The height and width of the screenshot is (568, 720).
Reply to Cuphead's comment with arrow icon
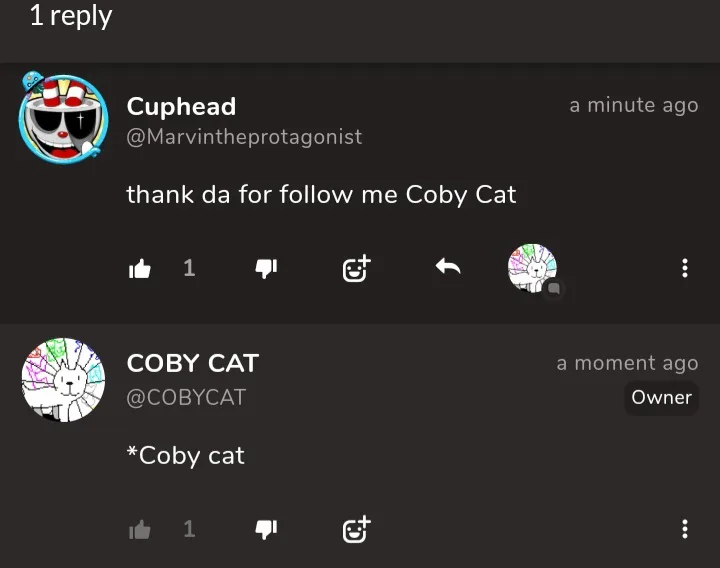click(448, 267)
